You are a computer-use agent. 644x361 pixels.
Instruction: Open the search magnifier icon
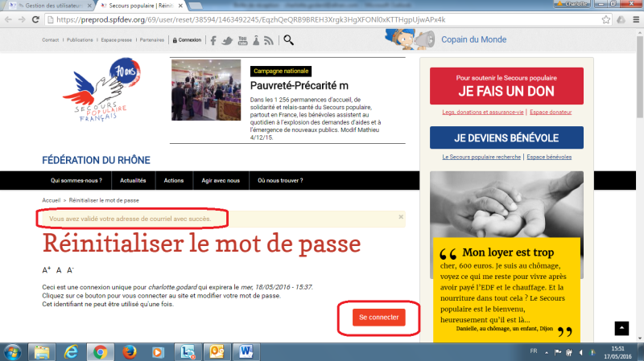pyautogui.click(x=289, y=39)
